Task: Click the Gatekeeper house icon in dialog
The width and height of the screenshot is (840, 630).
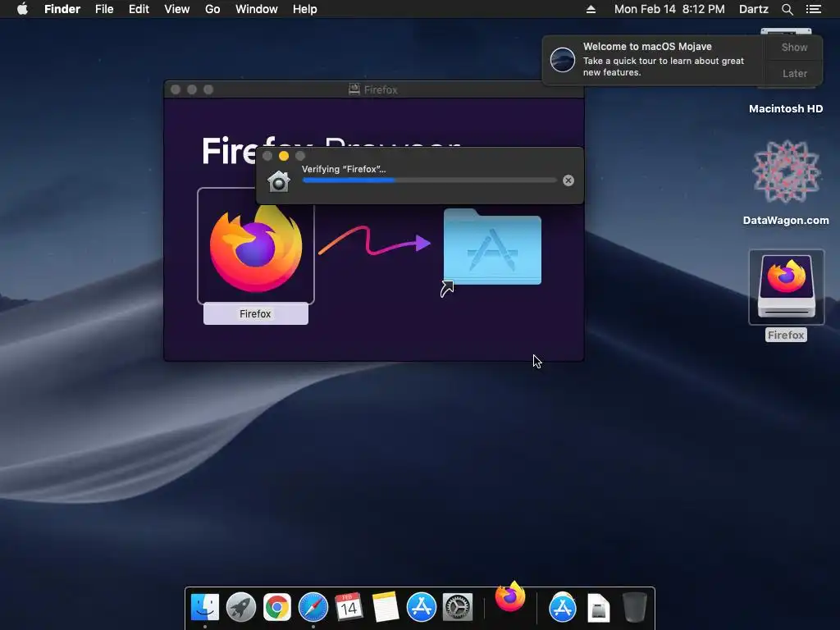Action: point(279,181)
